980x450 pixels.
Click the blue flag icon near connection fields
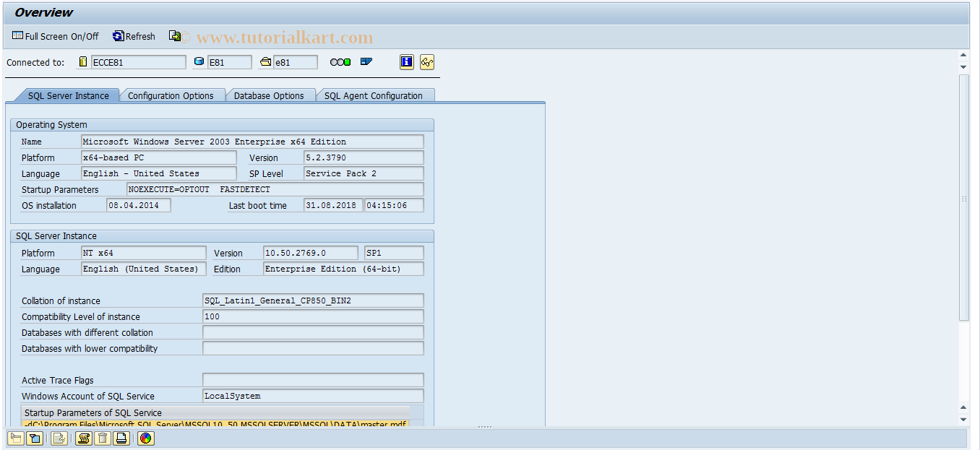(366, 62)
